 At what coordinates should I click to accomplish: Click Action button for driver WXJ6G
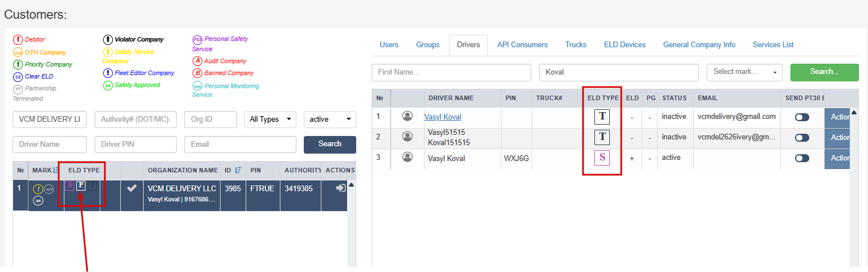point(837,158)
